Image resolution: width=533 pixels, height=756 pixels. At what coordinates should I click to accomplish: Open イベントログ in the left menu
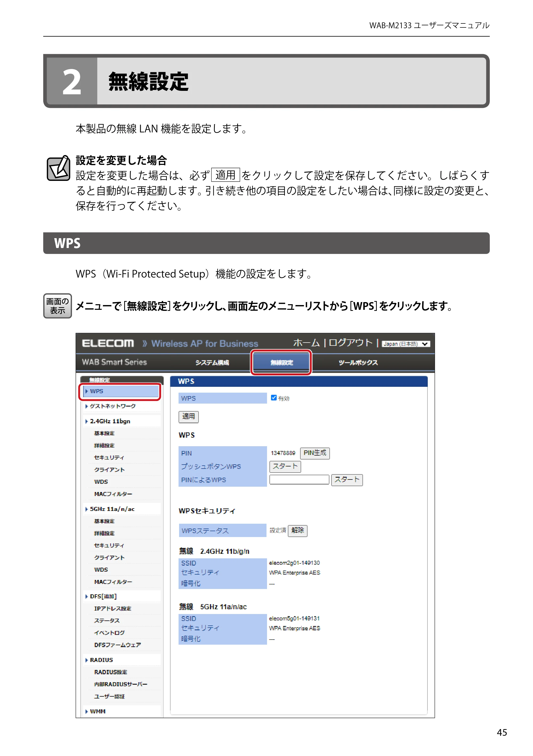coord(109,633)
